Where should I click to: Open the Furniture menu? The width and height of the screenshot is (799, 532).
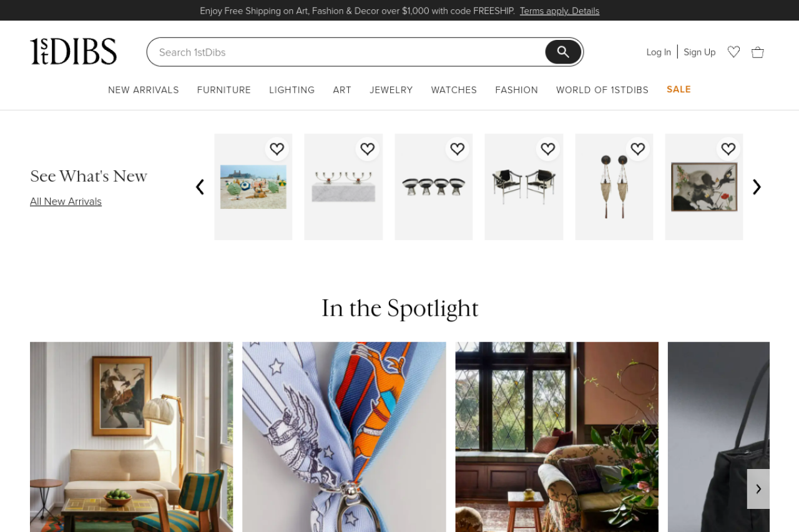coord(224,90)
